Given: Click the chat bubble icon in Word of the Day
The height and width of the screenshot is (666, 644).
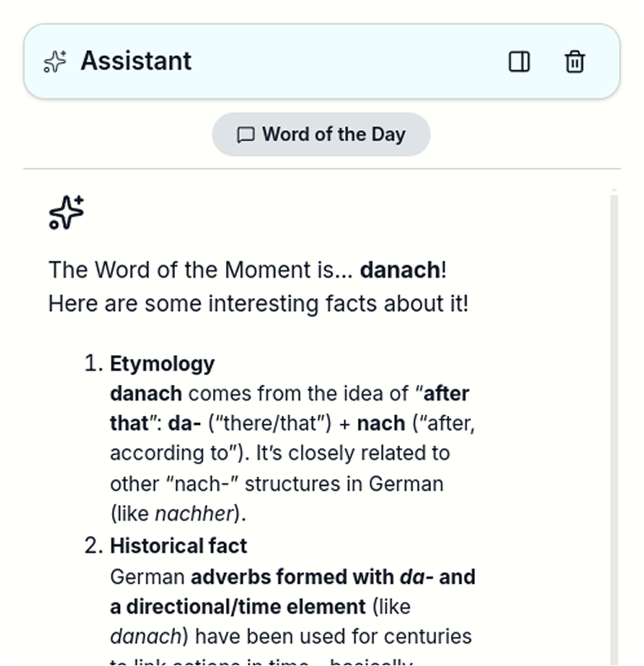Looking at the screenshot, I should 246,135.
